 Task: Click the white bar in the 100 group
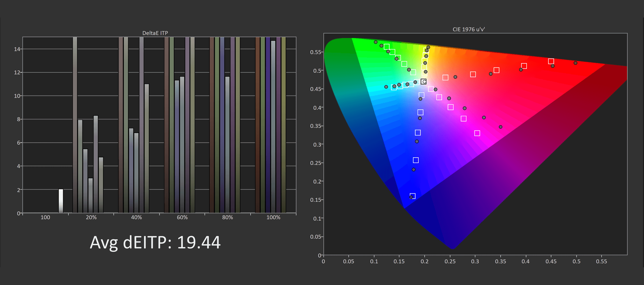pos(61,201)
